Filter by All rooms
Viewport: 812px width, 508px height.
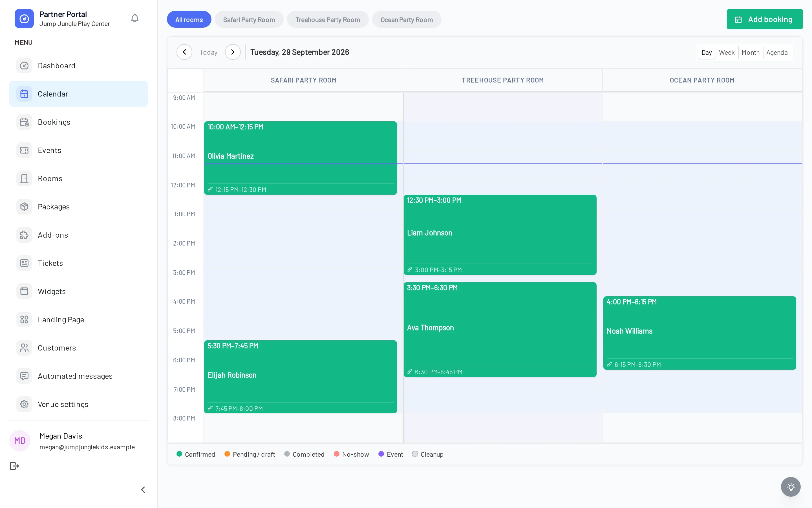click(x=189, y=19)
